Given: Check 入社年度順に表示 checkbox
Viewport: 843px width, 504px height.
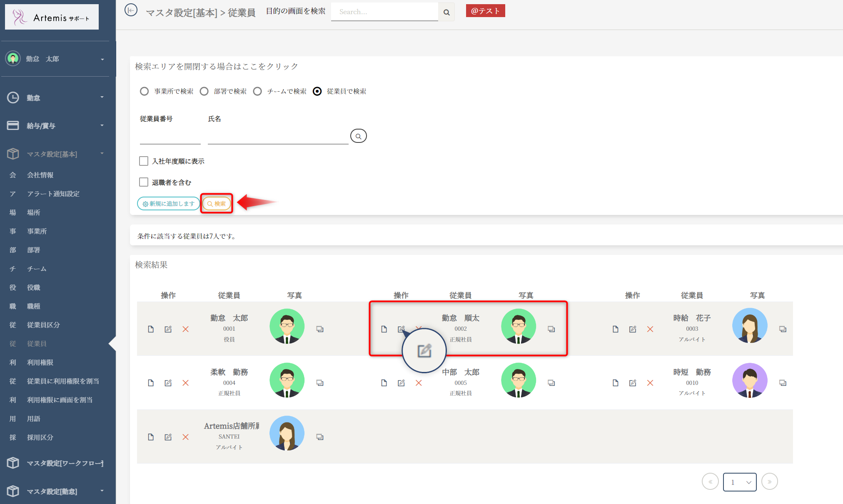Looking at the screenshot, I should click(144, 161).
